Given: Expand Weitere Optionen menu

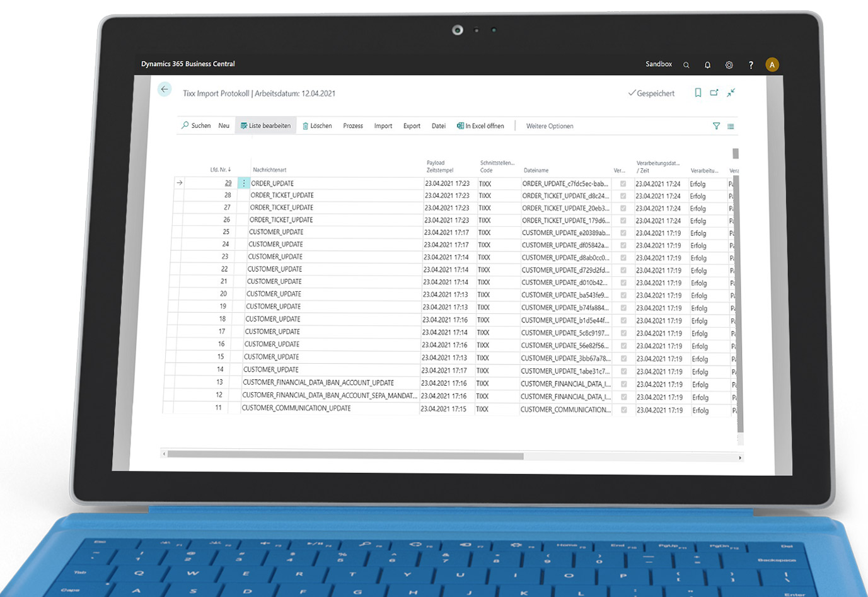Looking at the screenshot, I should tap(549, 126).
